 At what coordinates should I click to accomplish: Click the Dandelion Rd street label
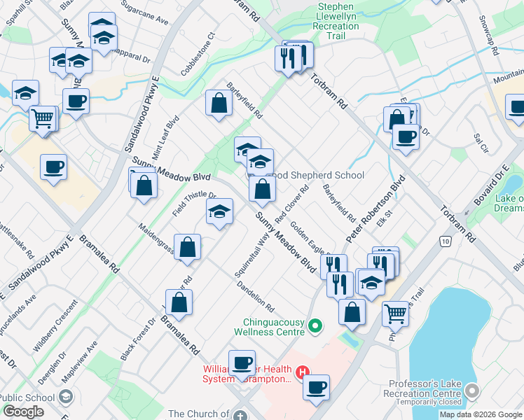256,297
